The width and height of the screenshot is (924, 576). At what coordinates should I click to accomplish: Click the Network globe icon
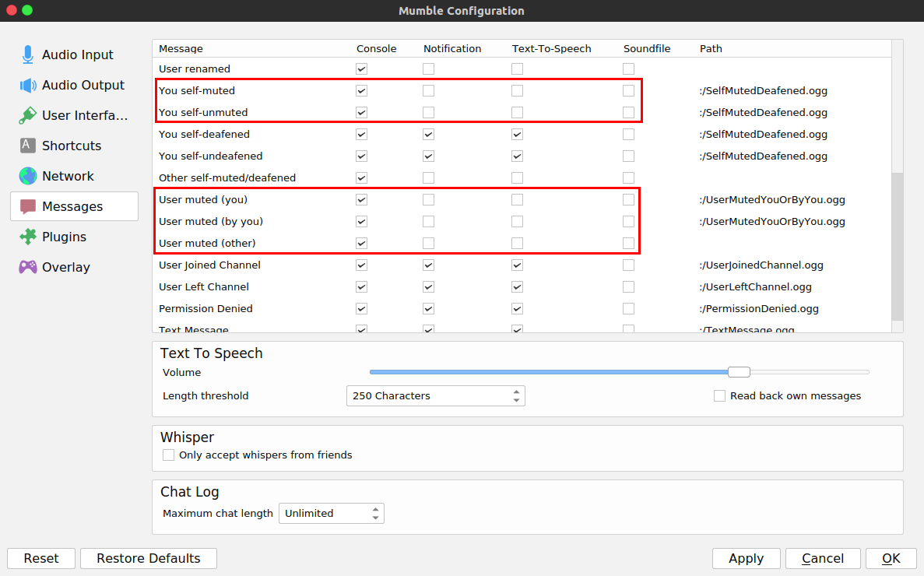[x=28, y=176]
